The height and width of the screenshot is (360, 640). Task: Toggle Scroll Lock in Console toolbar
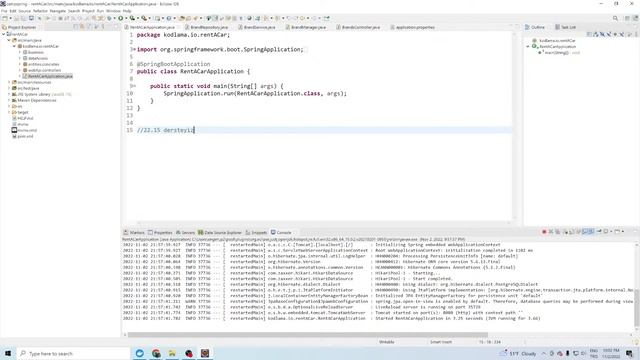pyautogui.click(x=572, y=231)
